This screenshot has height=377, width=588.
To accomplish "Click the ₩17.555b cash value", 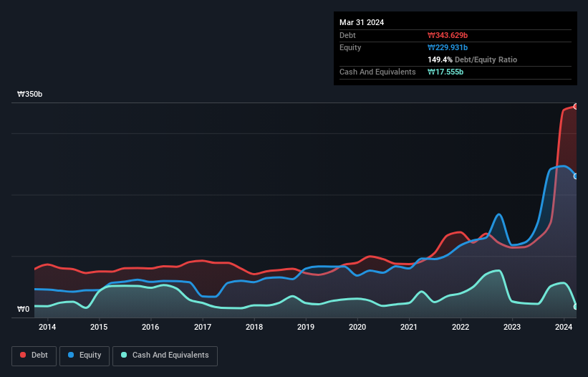I will pos(445,72).
